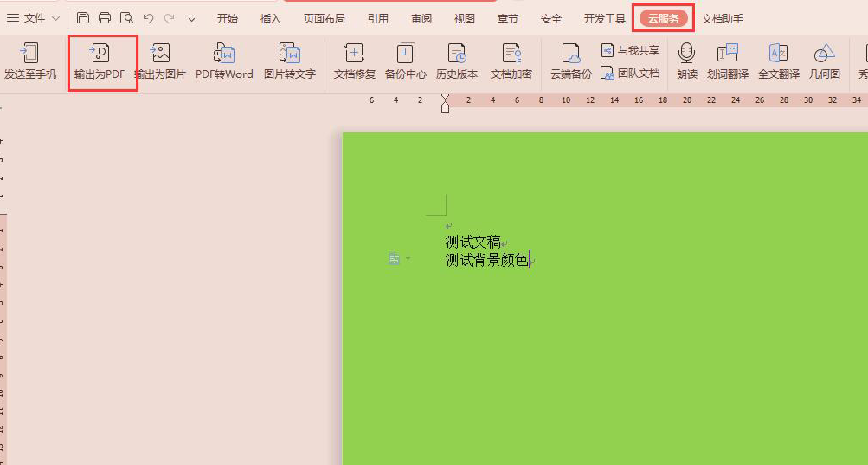This screenshot has width=868, height=465.
Task: Switch to the 安全 tab
Action: (x=550, y=18)
